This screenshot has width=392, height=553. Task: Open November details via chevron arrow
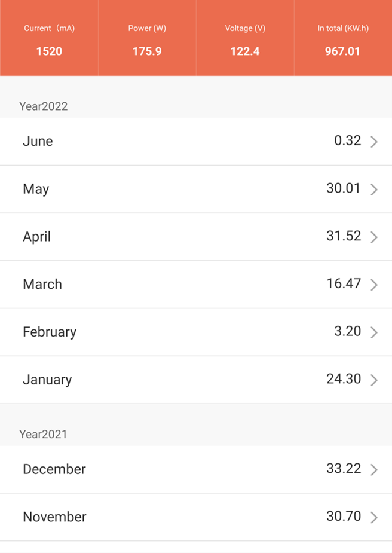pyautogui.click(x=374, y=517)
